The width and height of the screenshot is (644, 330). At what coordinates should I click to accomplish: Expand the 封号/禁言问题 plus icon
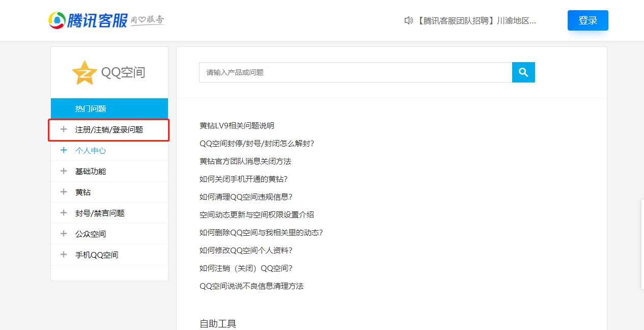(x=64, y=213)
